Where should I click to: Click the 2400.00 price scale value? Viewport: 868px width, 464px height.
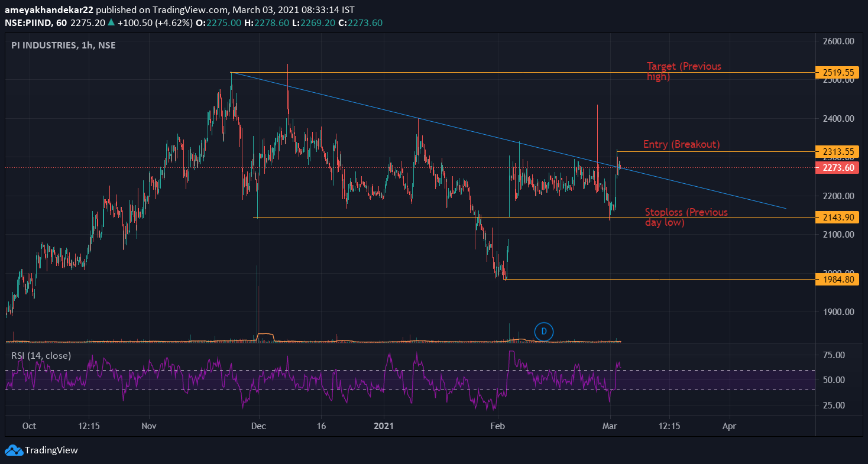(x=839, y=119)
